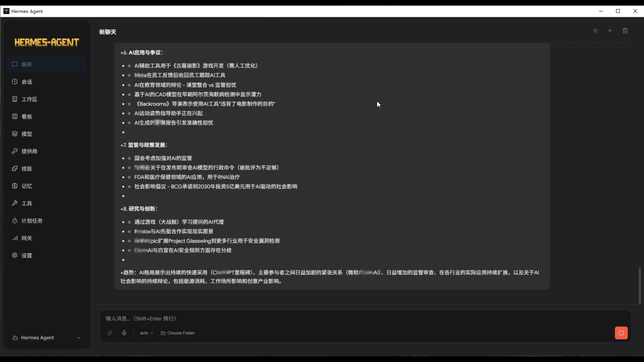Click line about Project Glasswing
This screenshot has height=362, width=644.
pyautogui.click(x=207, y=241)
